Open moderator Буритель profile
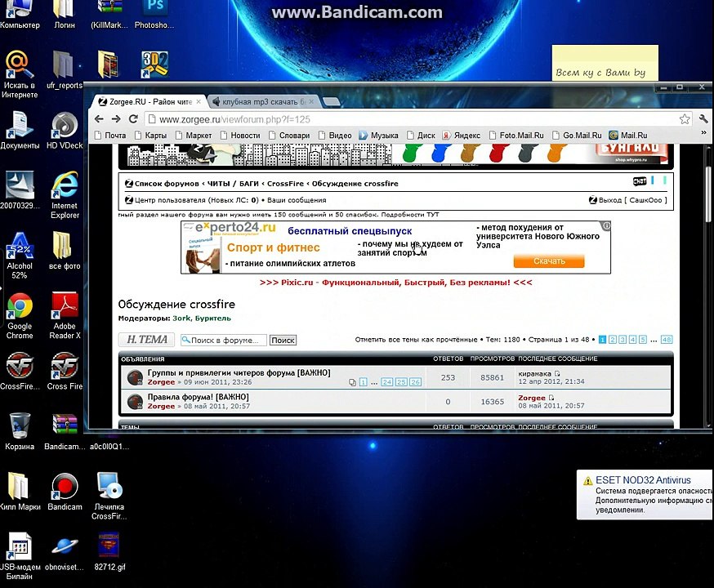Image resolution: width=714 pixels, height=588 pixels. coord(212,318)
